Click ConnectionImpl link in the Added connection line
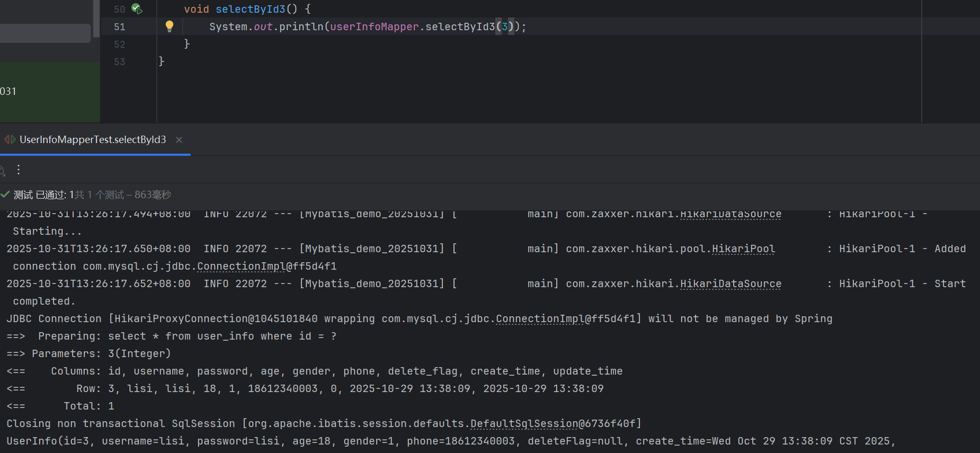The image size is (980, 453). [241, 267]
